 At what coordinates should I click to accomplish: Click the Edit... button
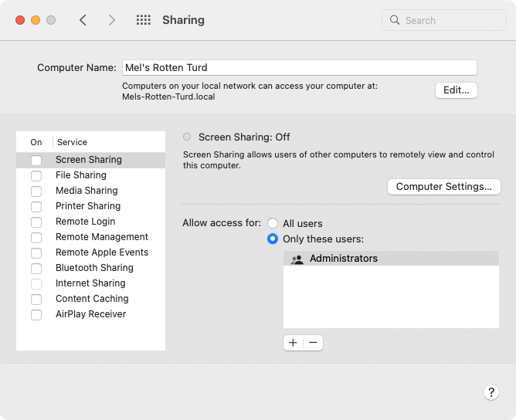(457, 90)
